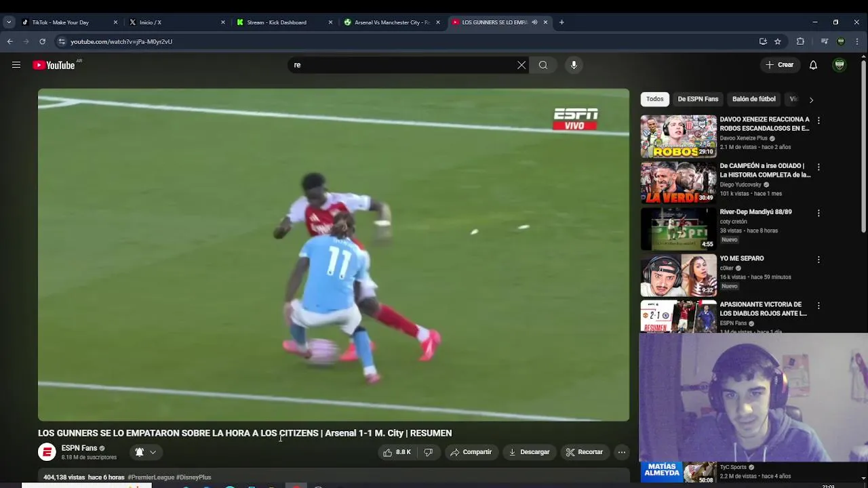Select the Balón de fútbol chip

click(754, 99)
